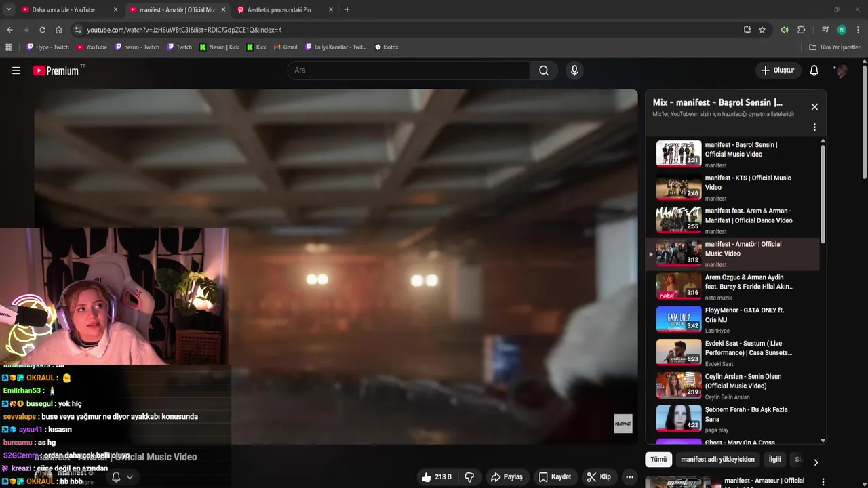This screenshot has width=868, height=488.
Task: Play 'Şebnem Ferah - Bu Aşk Fazla Sana' thumbnail
Action: (x=679, y=419)
